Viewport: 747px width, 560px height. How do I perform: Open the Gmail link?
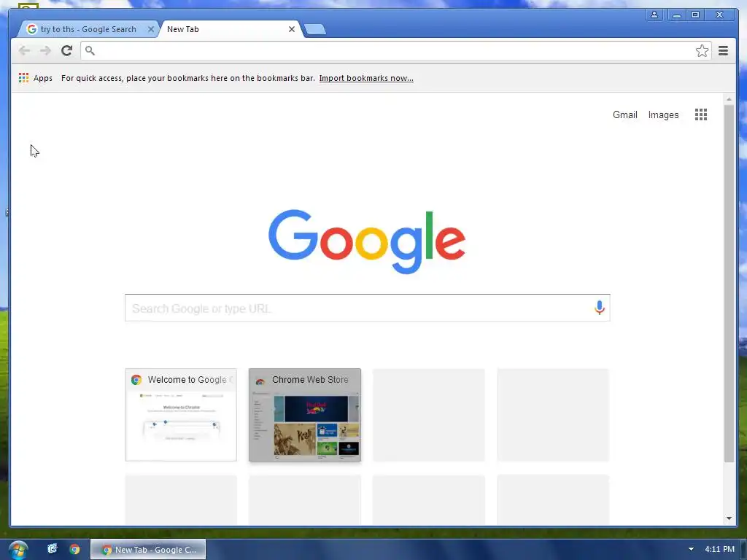tap(624, 114)
